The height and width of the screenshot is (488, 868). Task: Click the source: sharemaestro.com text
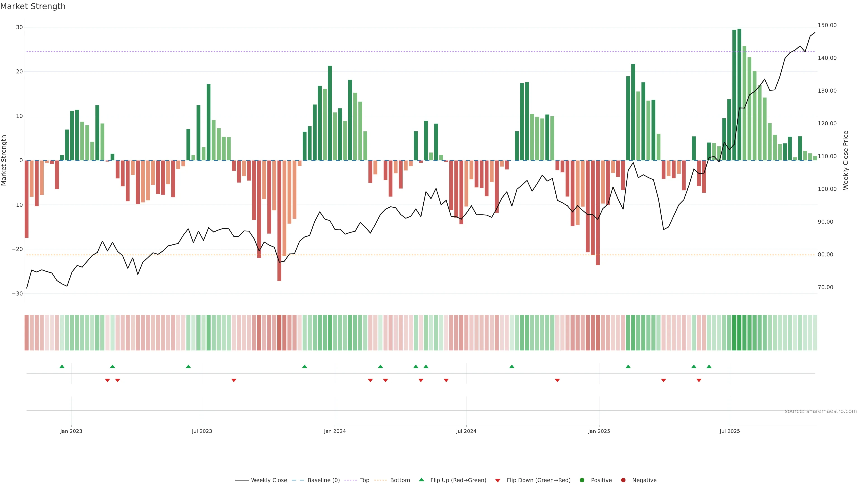pyautogui.click(x=821, y=411)
